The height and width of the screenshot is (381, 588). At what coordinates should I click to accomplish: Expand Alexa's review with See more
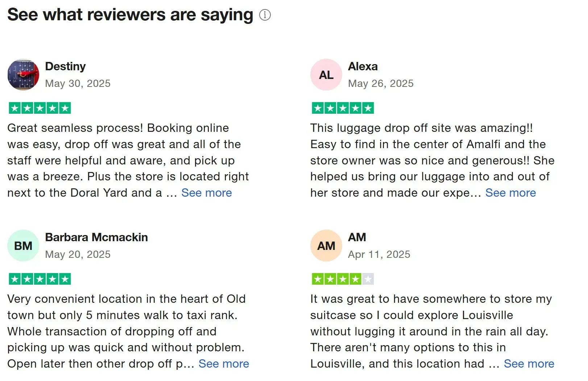[x=510, y=193]
